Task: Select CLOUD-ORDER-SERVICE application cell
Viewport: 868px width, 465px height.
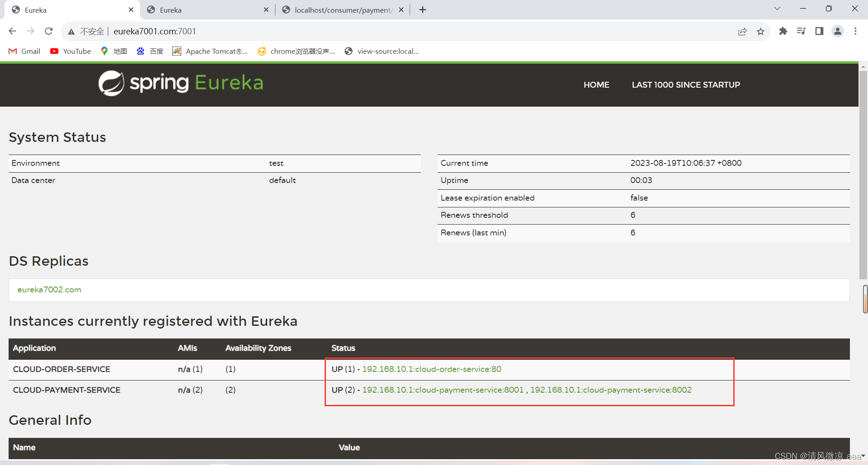Action: pyautogui.click(x=61, y=369)
